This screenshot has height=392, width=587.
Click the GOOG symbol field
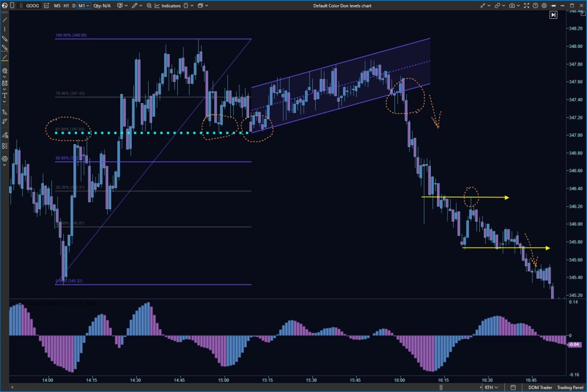[x=32, y=6]
